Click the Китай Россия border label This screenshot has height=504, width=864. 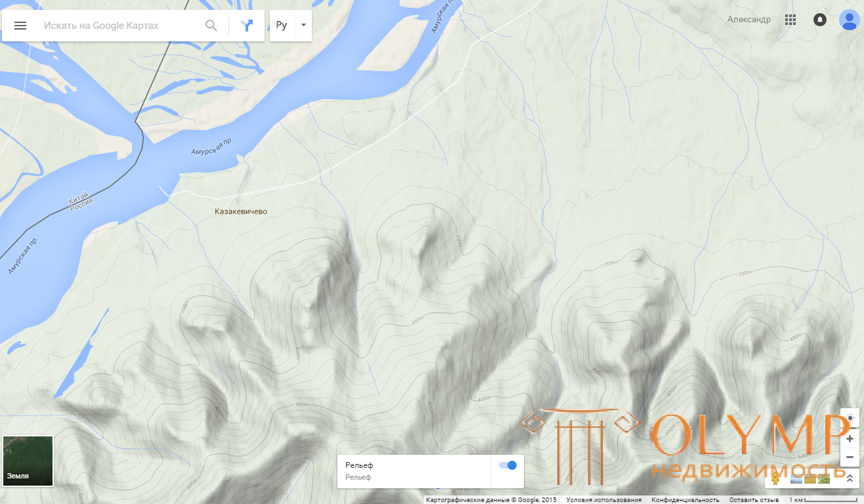(81, 200)
